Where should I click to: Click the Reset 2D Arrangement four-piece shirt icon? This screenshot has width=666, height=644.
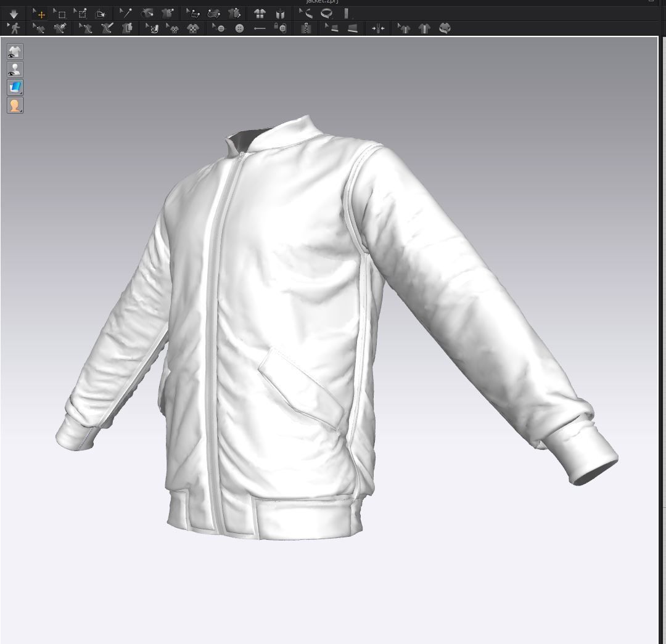pos(260,14)
